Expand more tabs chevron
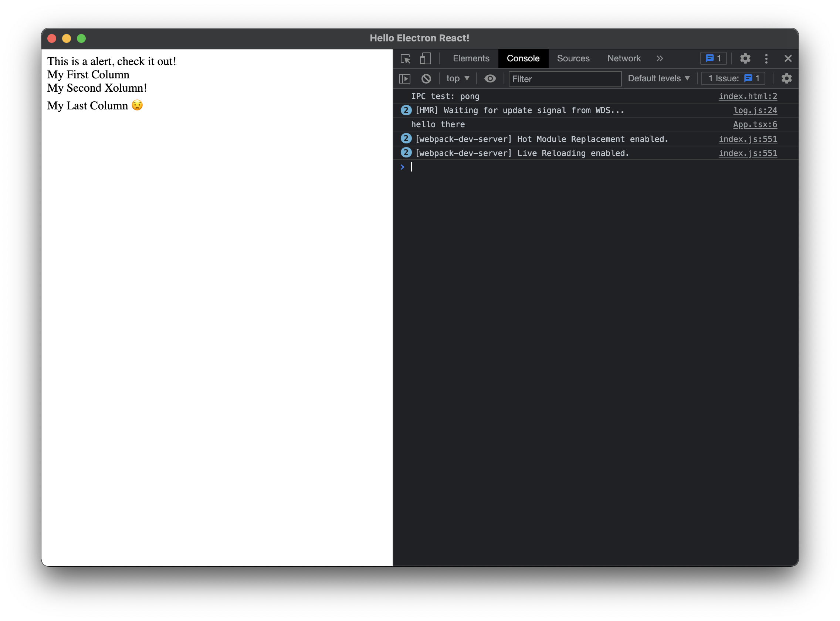Viewport: 840px width, 621px height. coord(660,59)
